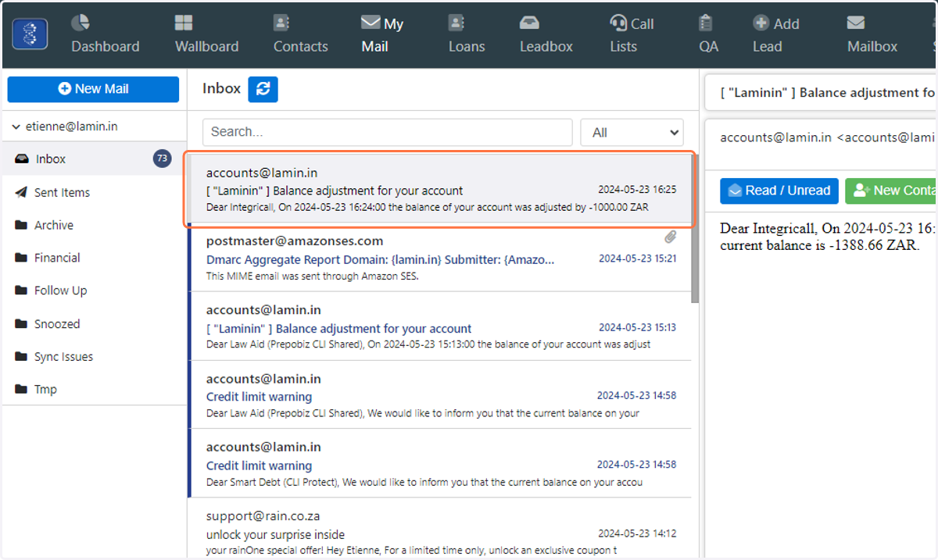Open the 16:25 Balance adjustment email
The width and height of the screenshot is (938, 560).
pyautogui.click(x=439, y=190)
